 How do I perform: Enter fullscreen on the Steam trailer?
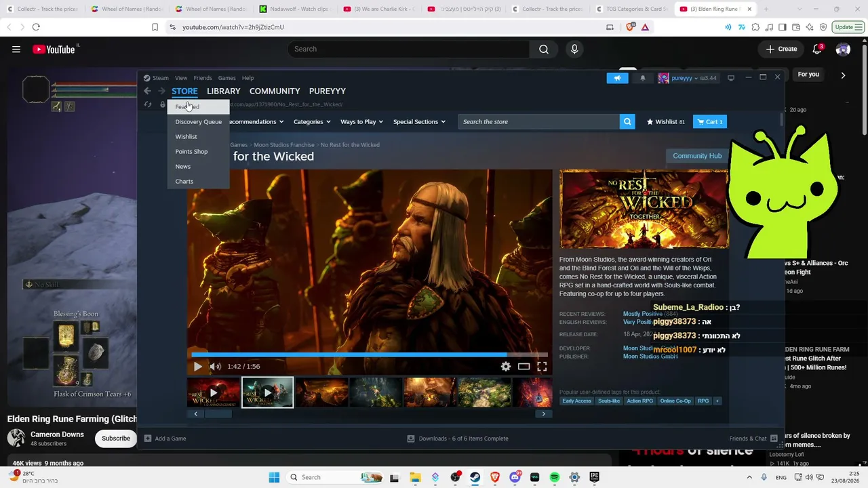542,366
